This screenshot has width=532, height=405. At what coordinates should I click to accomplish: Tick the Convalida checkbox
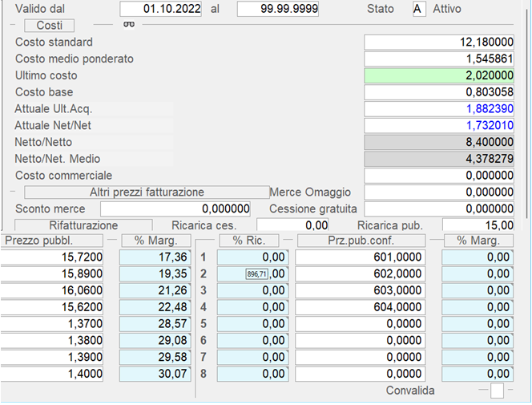[x=498, y=391]
